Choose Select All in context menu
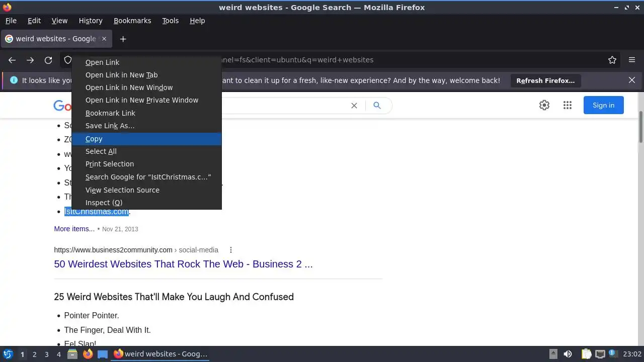This screenshot has width=644, height=362. coord(146,151)
